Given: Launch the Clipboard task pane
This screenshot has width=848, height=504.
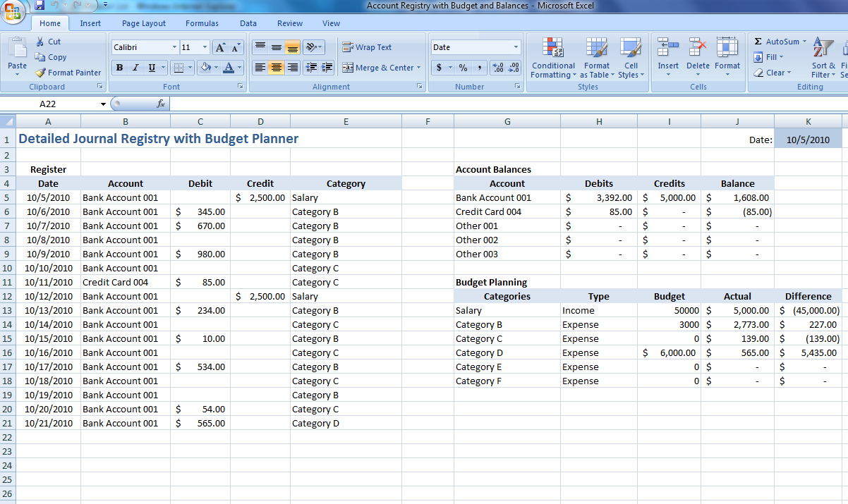Looking at the screenshot, I should (100, 87).
